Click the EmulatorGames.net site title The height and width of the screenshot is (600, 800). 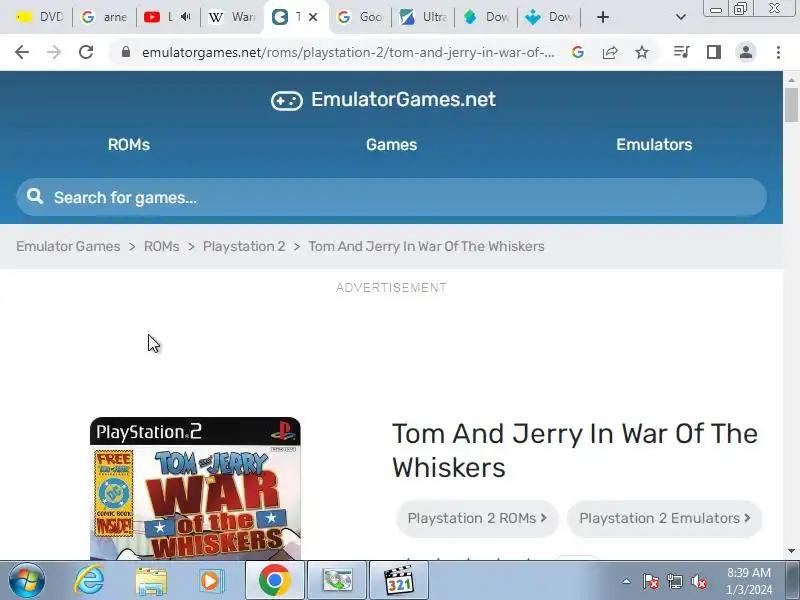tap(403, 99)
